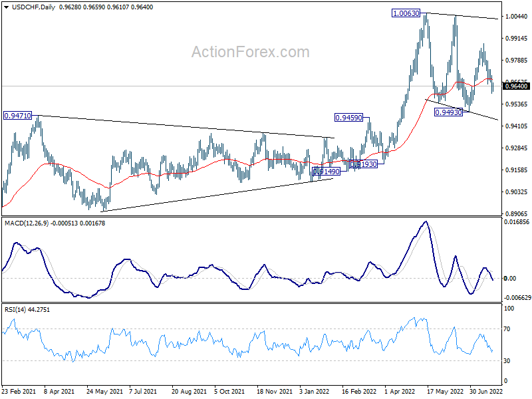The height and width of the screenshot is (399, 532).
Task: Click the MACD 0.00 level label
Action: point(510,278)
